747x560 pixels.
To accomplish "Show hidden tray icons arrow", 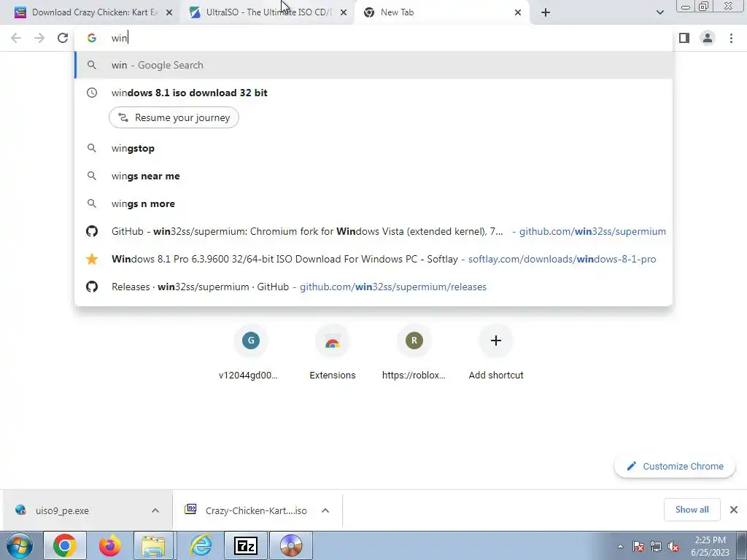I will click(x=620, y=546).
